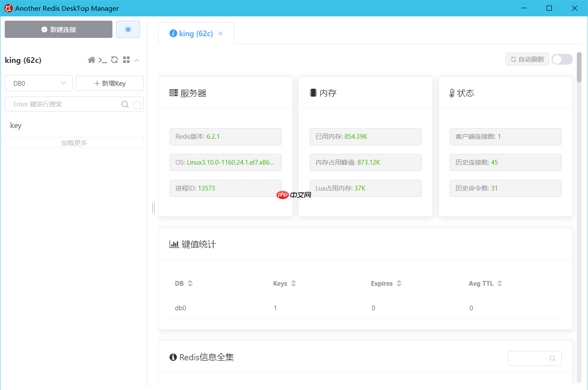Click the 自动刷新 refresh button
588x390 pixels.
[527, 59]
